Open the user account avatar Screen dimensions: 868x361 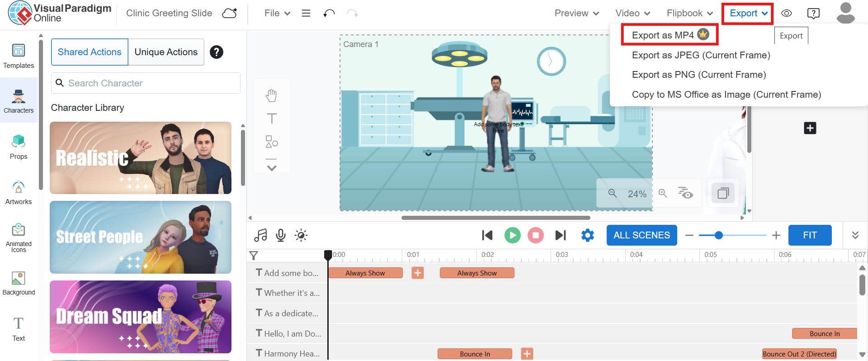(x=845, y=13)
